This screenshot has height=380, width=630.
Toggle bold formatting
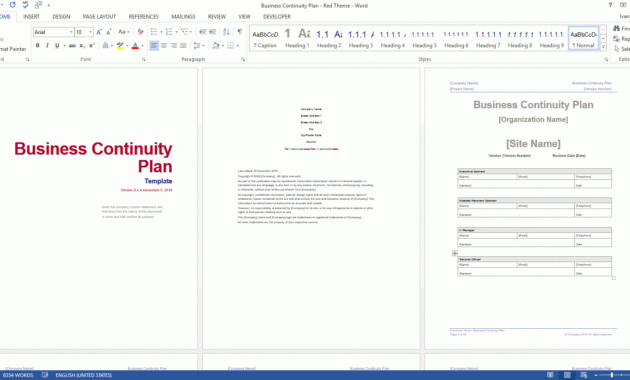(x=37, y=46)
